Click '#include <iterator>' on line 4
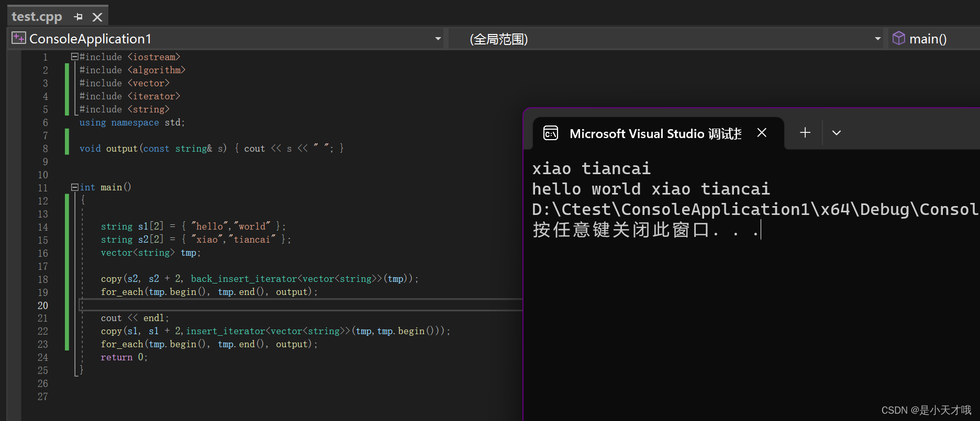This screenshot has width=980, height=421. (130, 96)
